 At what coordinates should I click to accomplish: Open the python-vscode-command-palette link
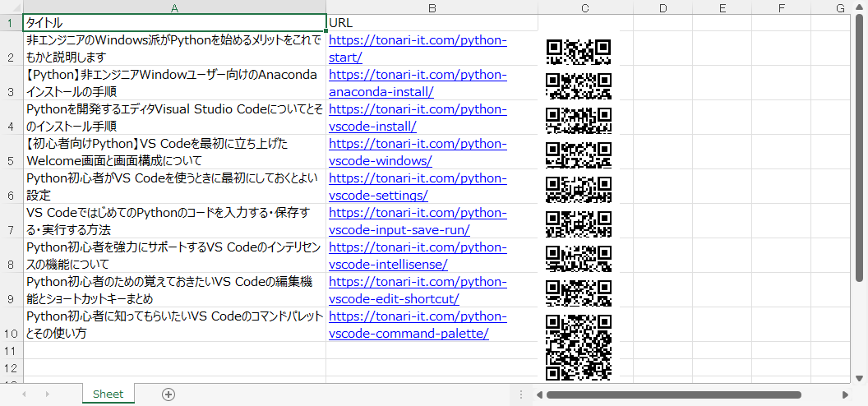[x=418, y=325]
